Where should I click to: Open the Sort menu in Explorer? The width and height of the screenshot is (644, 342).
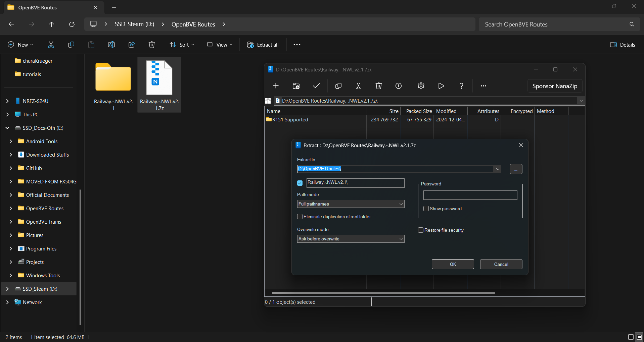pyautogui.click(x=182, y=45)
